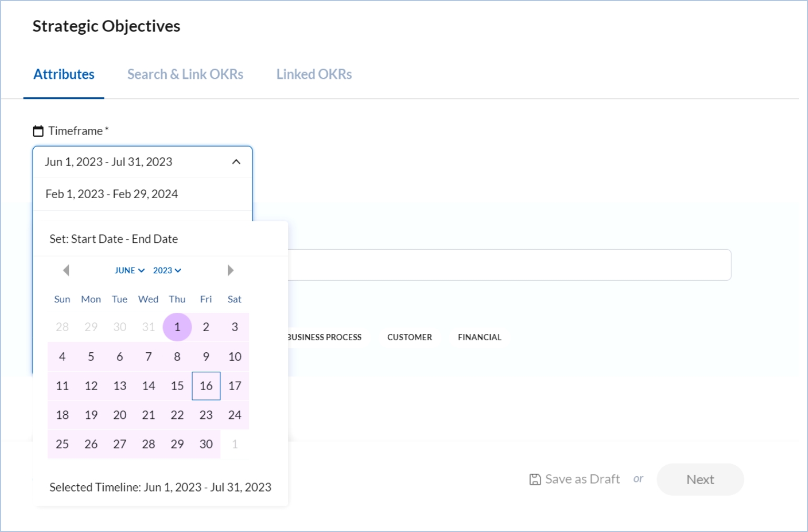Image resolution: width=808 pixels, height=532 pixels.
Task: Choose the Feb 1, 2023 - Feb 29, 2024 option
Action: pos(112,194)
